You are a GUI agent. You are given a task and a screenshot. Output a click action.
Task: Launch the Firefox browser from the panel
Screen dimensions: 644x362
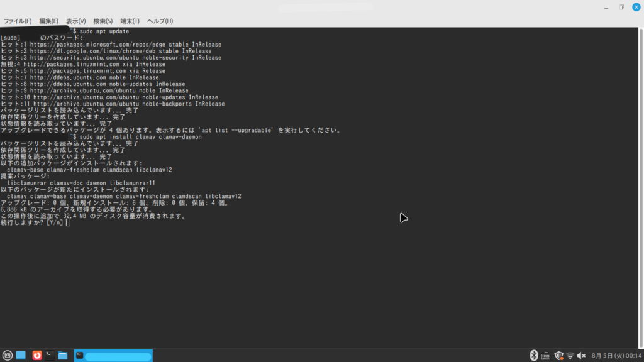[x=37, y=356]
